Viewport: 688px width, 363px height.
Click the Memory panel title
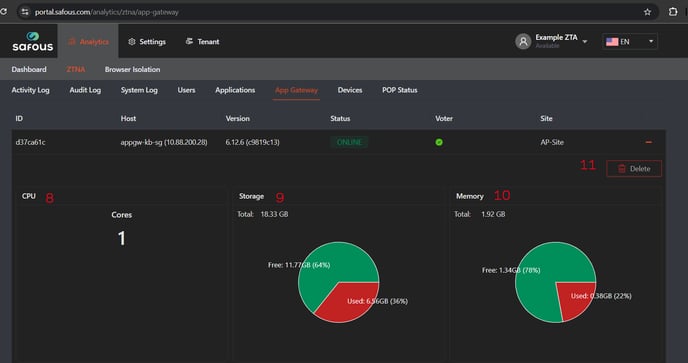click(x=469, y=196)
